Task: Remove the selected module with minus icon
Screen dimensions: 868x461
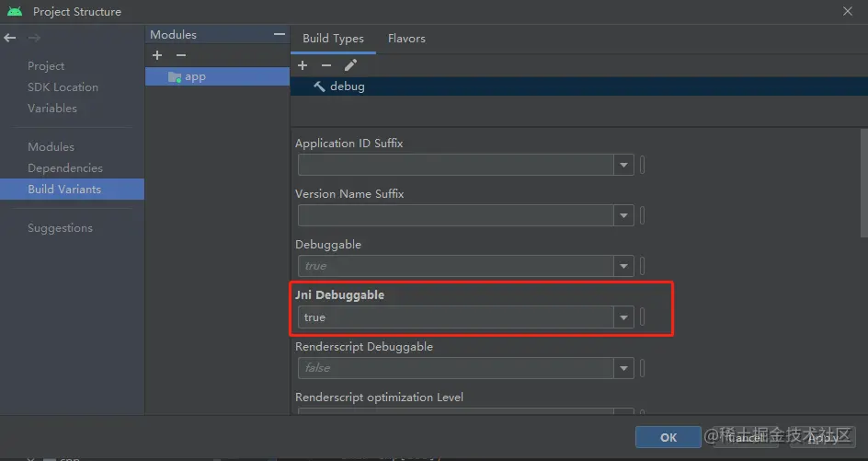Action: (181, 55)
